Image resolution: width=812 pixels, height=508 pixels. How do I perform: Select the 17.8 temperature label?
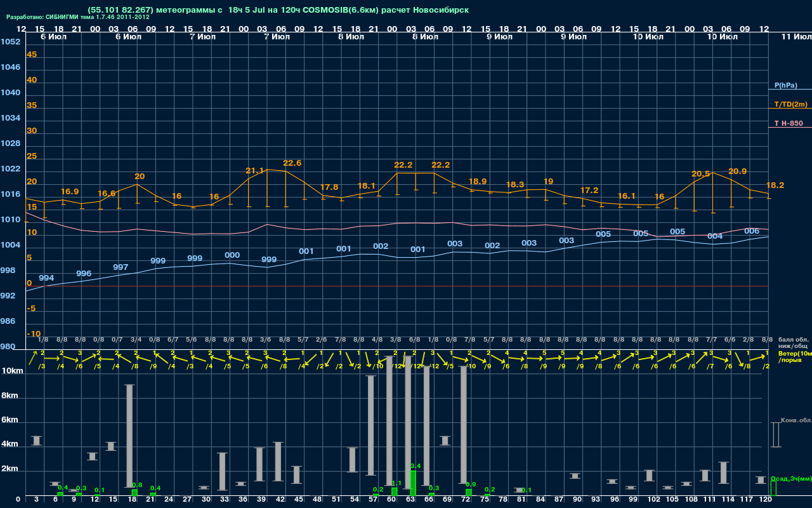(329, 187)
